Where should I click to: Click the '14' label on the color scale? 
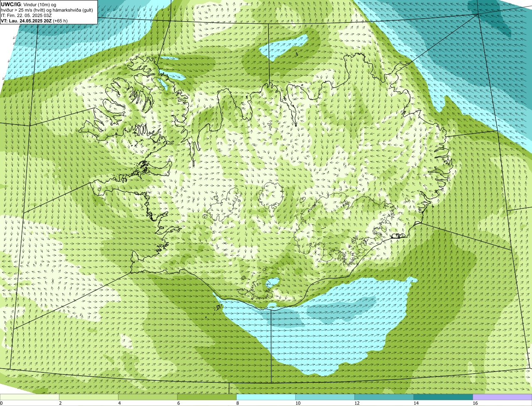[x=416, y=403]
